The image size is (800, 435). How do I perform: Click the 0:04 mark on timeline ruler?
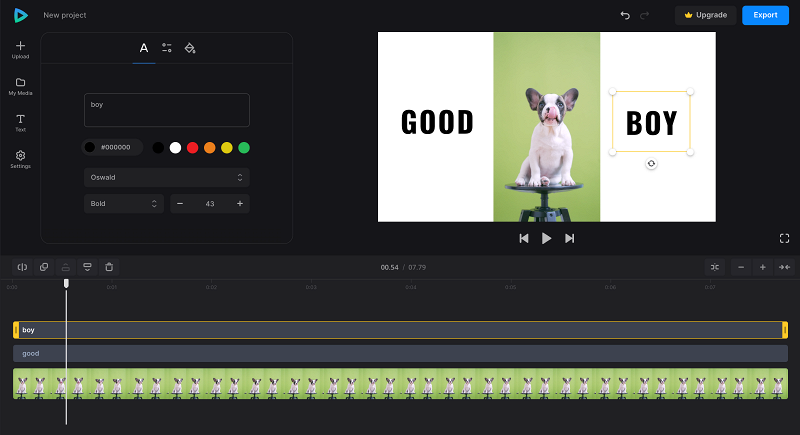pos(411,287)
